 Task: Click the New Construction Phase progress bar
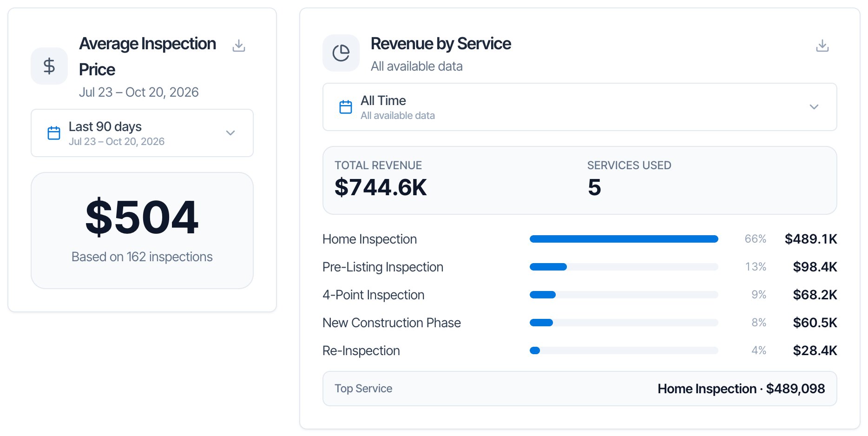tap(624, 323)
